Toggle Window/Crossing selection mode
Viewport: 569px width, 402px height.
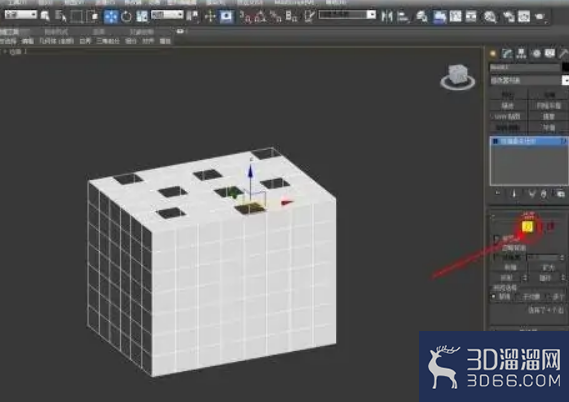click(93, 16)
